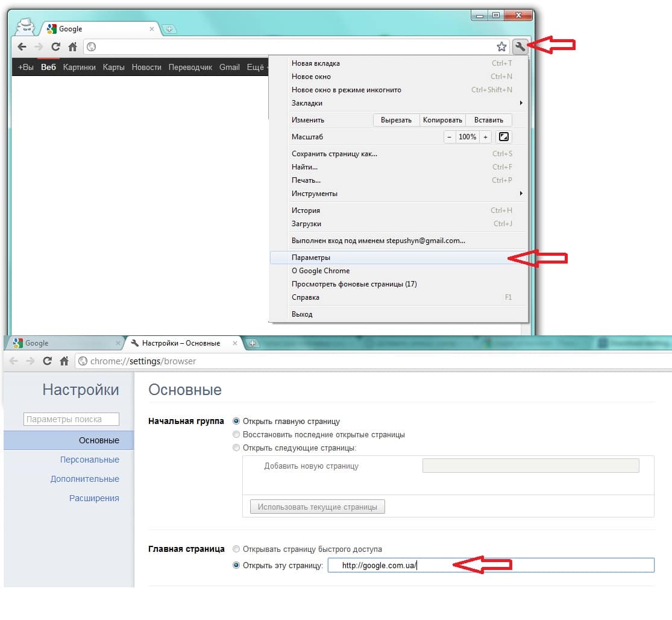The image size is (672, 620).
Task: Click the home icon in upper Chrome window
Action: click(x=72, y=46)
